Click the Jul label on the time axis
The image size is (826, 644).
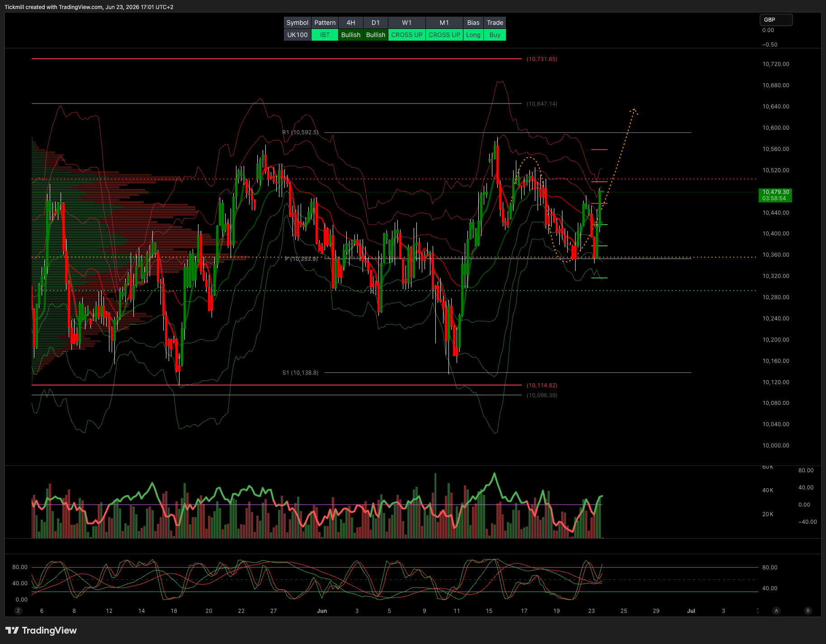(x=691, y=611)
